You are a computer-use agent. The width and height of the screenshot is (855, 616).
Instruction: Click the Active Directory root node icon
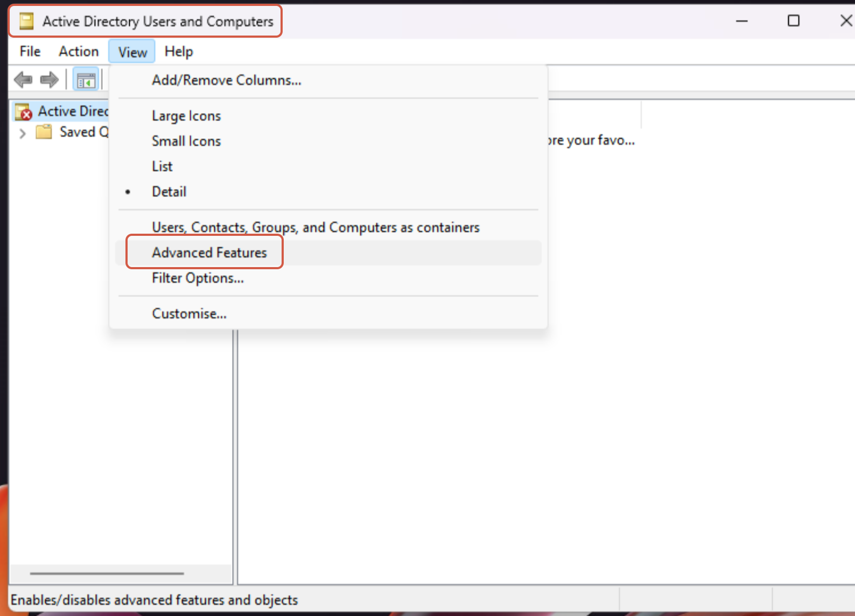(24, 111)
